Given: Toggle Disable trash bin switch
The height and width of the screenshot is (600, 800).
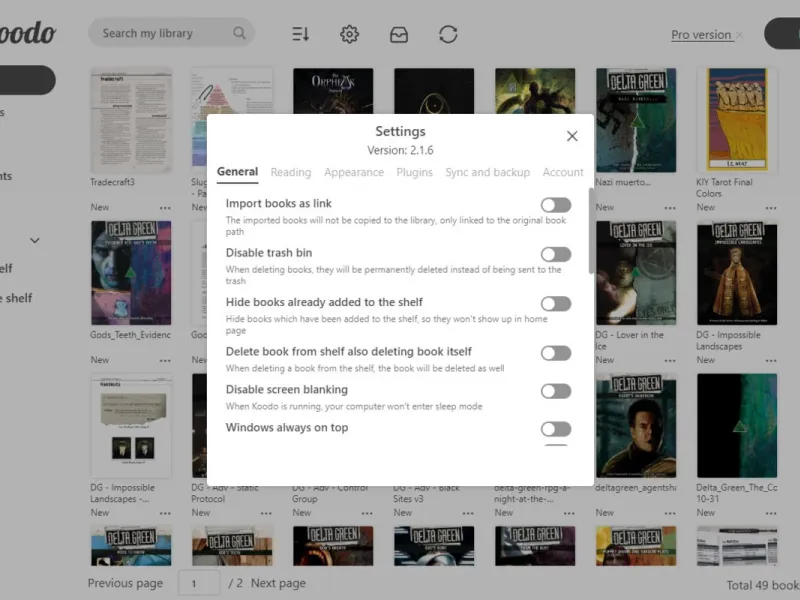Looking at the screenshot, I should tap(556, 254).
